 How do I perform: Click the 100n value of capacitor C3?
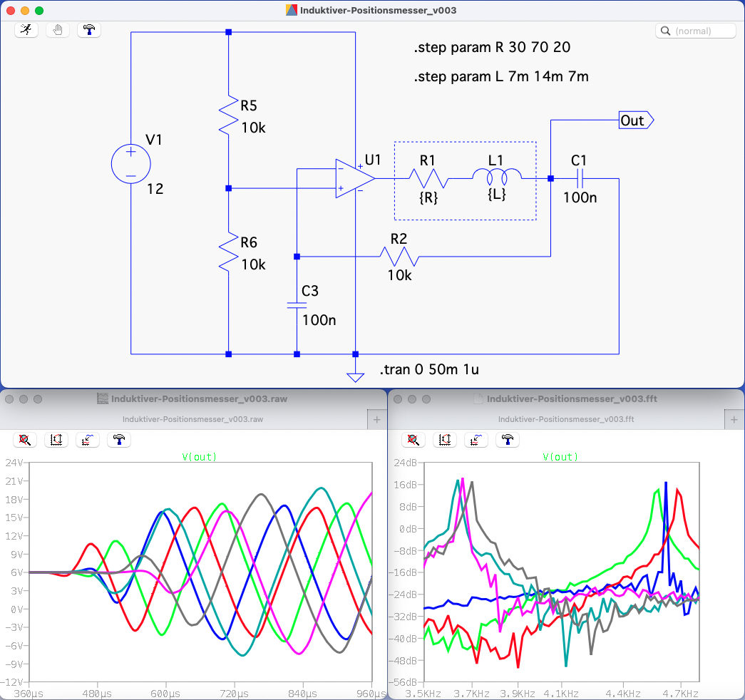319,320
